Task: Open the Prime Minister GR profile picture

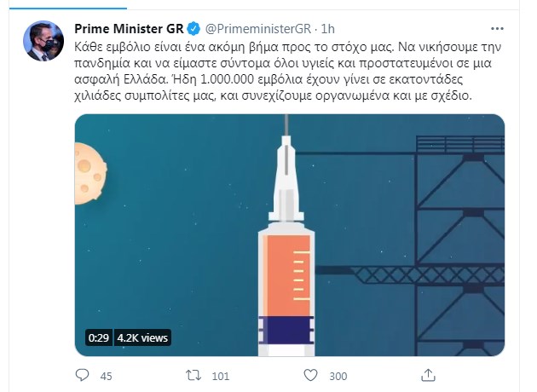Action: (x=43, y=41)
